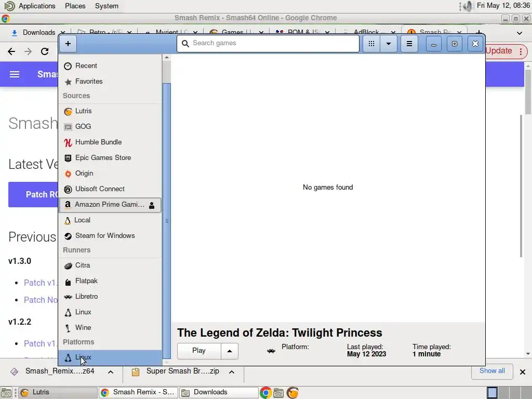
Task: Play The Legend of Zelda: Twilight Princess
Action: coord(199,351)
